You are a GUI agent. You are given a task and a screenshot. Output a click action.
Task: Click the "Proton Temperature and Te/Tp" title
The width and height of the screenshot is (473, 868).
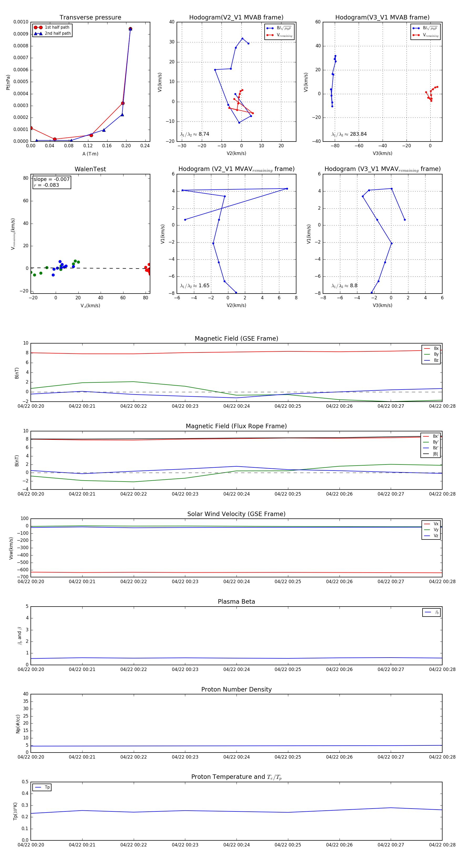(236, 777)
